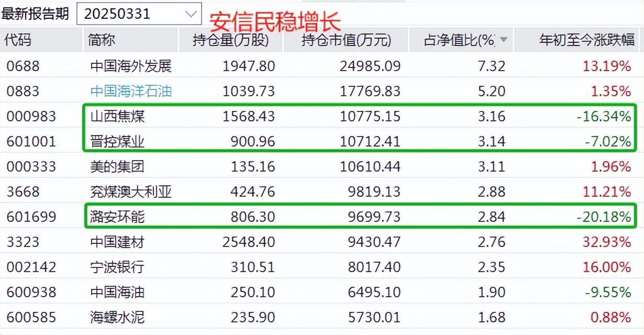Viewport: 644px width, 335px height.
Task: Click year-to-date change 32.93%
Action: pyautogui.click(x=607, y=242)
